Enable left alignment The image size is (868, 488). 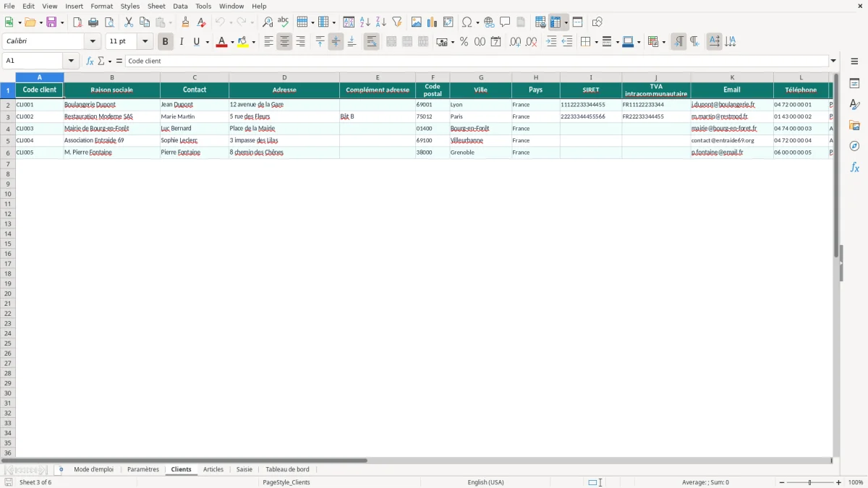click(268, 42)
